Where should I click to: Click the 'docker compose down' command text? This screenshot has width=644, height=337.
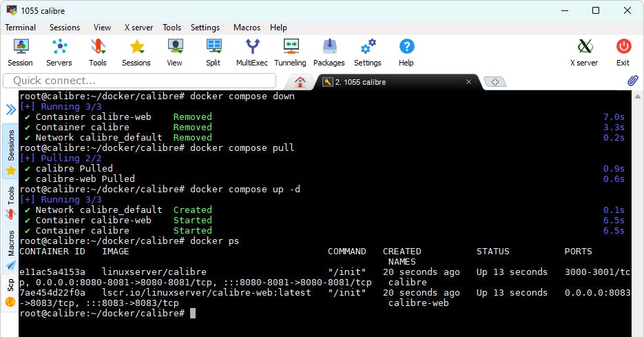(x=242, y=96)
